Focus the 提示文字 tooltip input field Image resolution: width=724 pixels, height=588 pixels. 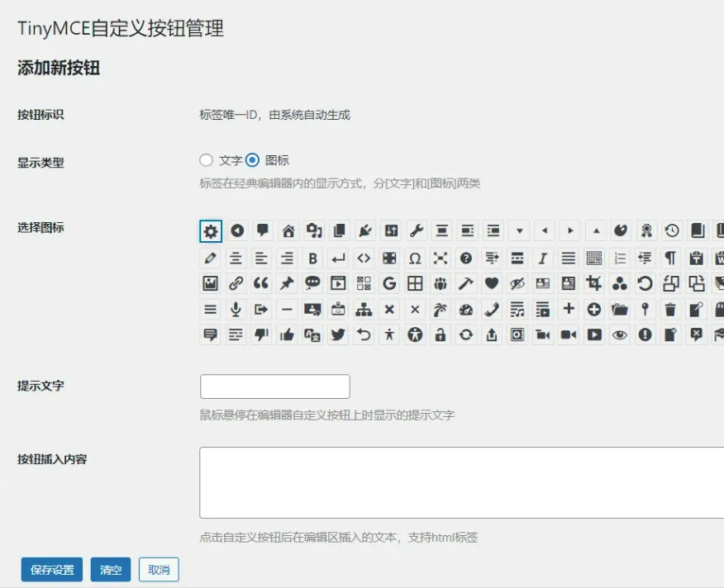275,386
